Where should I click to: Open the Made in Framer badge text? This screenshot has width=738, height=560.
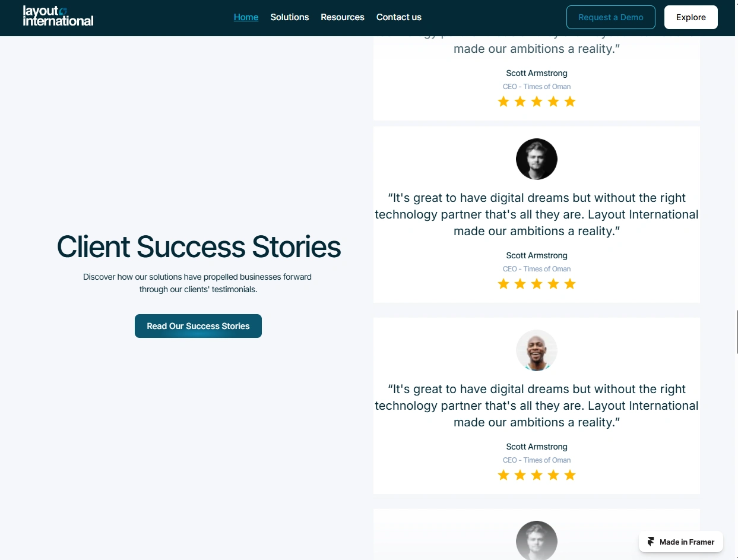coord(687,542)
